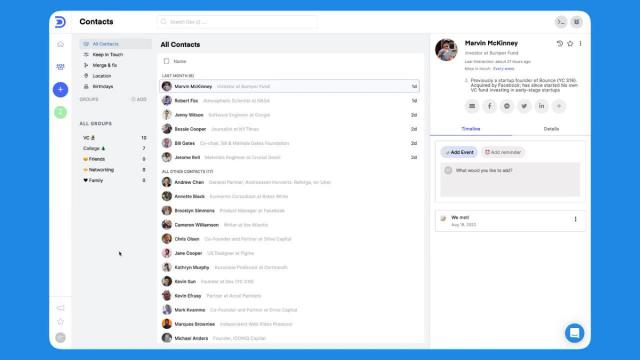
Task: Select the Robert Fox contact row
Action: [x=289, y=100]
